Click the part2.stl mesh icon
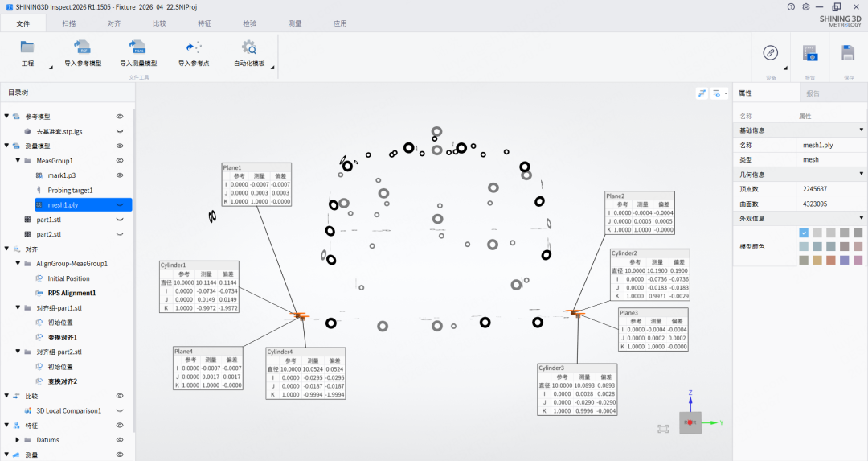This screenshot has height=461, width=868. point(27,234)
